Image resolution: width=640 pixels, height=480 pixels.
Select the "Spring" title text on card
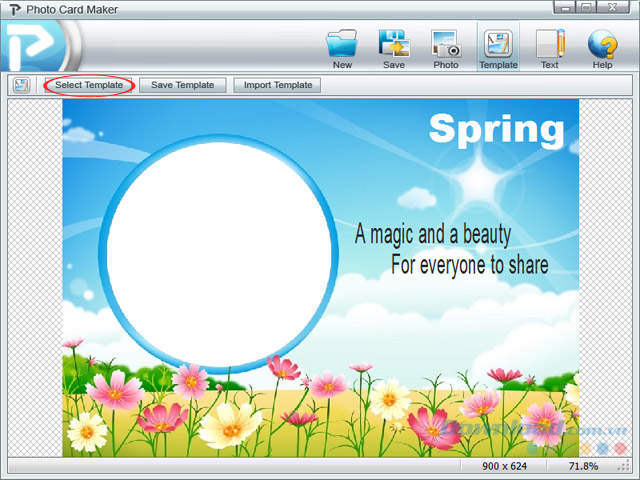click(496, 129)
